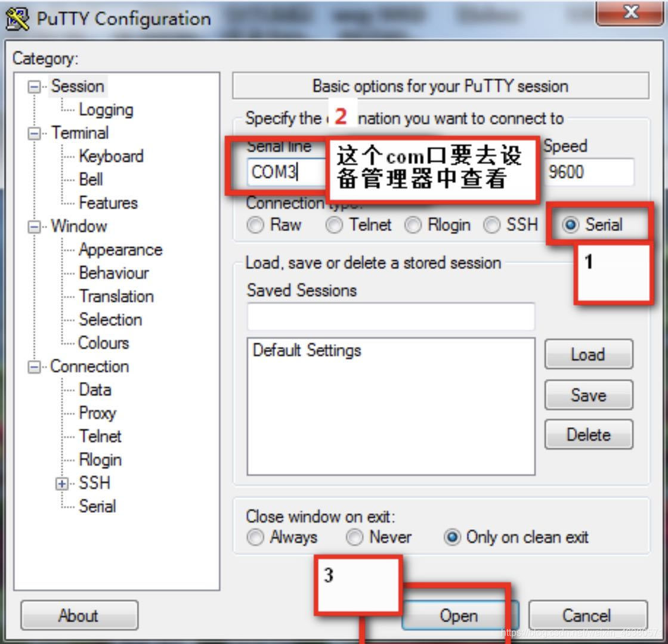Open the Serial category in tree

pos(97,507)
